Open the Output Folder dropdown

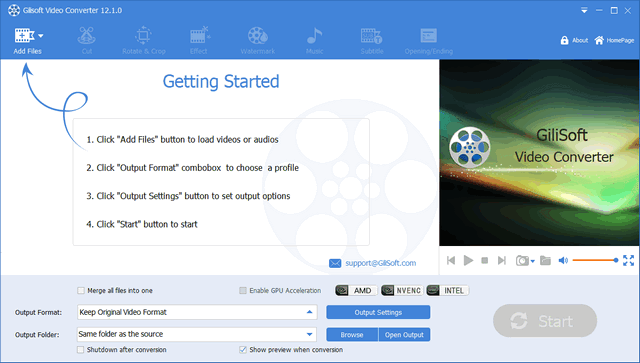tap(309, 334)
